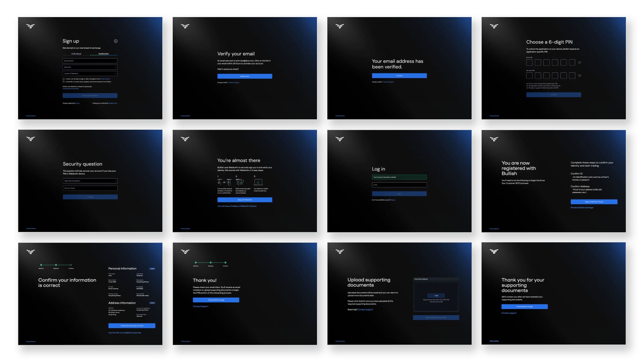Click the info icon beside Sign up heading
The image size is (644, 362).
point(116,41)
